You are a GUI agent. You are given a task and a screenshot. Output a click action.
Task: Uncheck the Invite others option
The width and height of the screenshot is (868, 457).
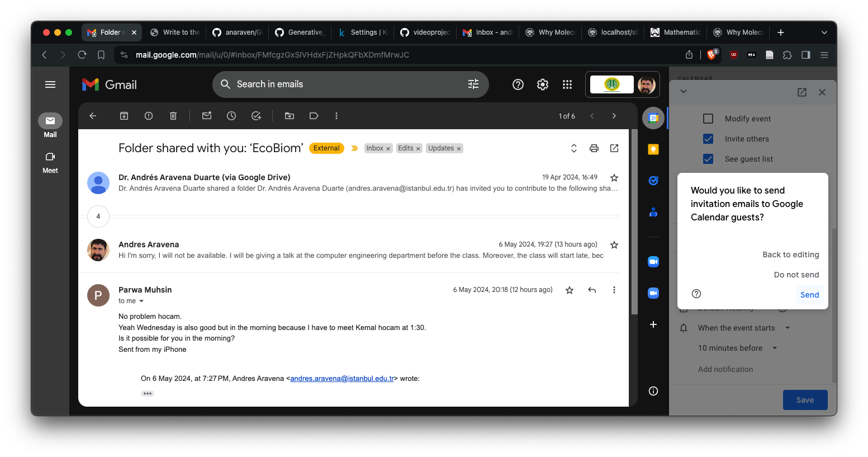coord(708,139)
